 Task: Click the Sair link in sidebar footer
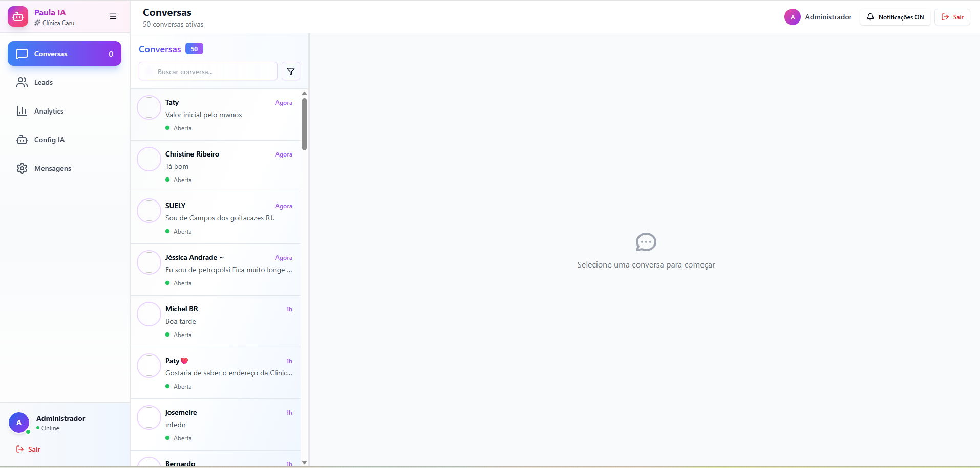(29, 449)
